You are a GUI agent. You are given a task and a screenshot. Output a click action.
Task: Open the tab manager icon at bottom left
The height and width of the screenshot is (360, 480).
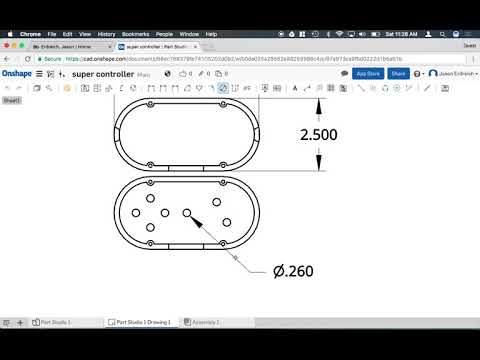[6, 323]
